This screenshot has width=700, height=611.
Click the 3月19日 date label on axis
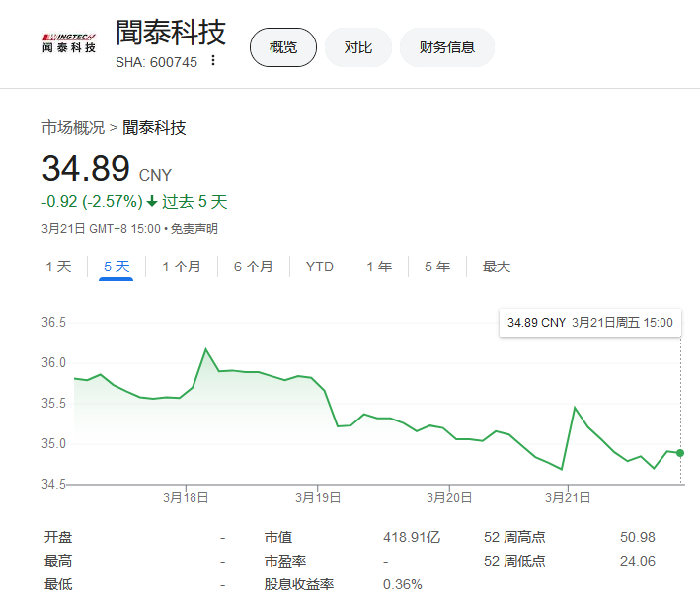point(318,498)
